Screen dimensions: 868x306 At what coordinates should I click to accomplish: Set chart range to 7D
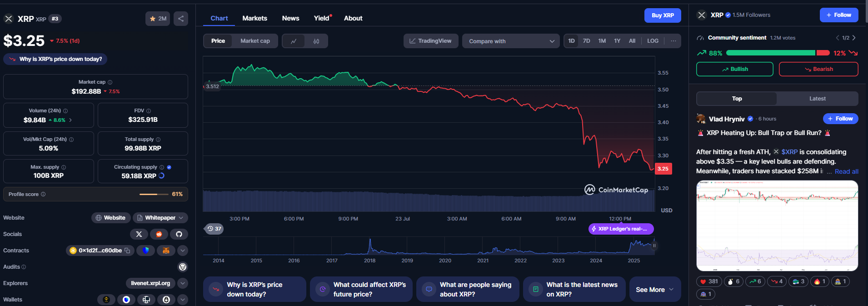pos(587,41)
